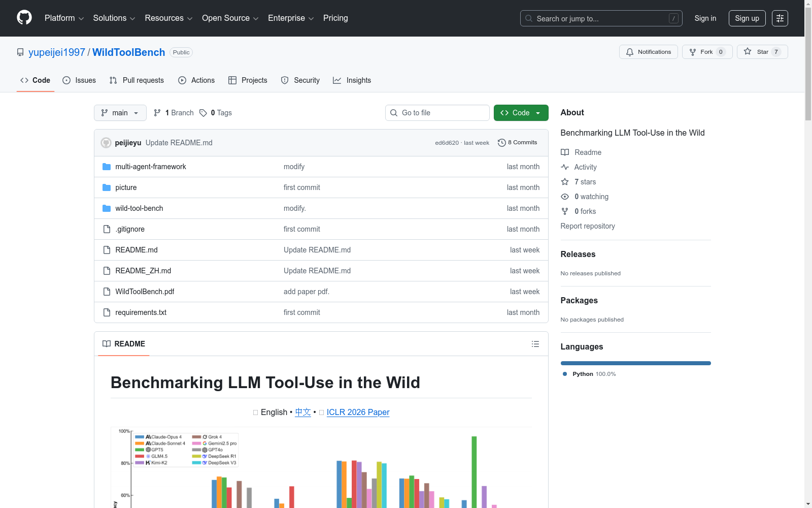Click the Sign up button
This screenshot has height=508, width=812.
click(747, 18)
